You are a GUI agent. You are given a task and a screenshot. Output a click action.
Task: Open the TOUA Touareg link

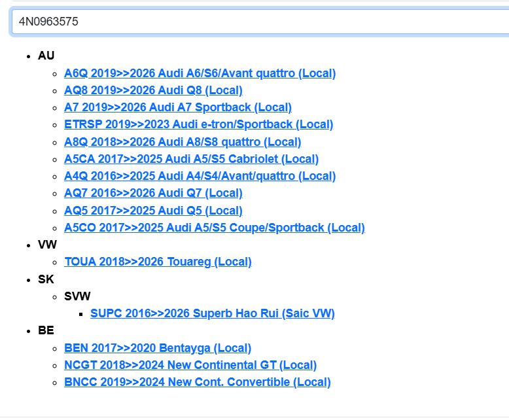click(x=158, y=262)
